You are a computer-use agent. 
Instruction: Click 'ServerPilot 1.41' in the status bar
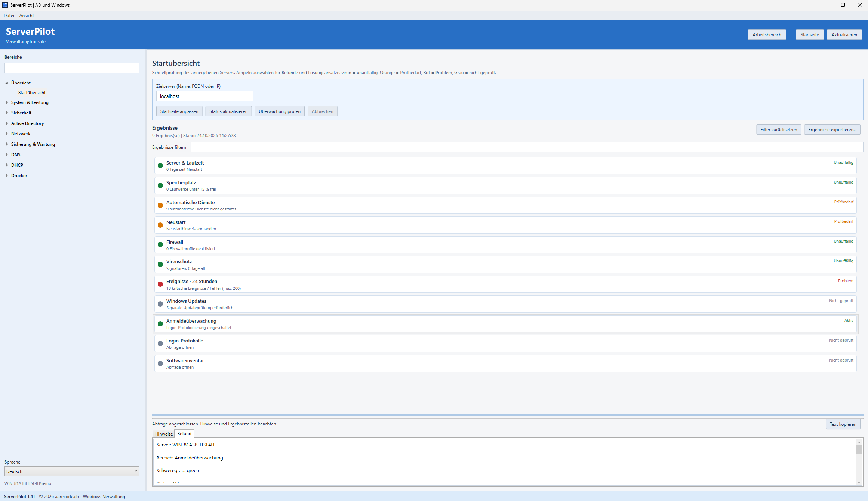click(19, 497)
